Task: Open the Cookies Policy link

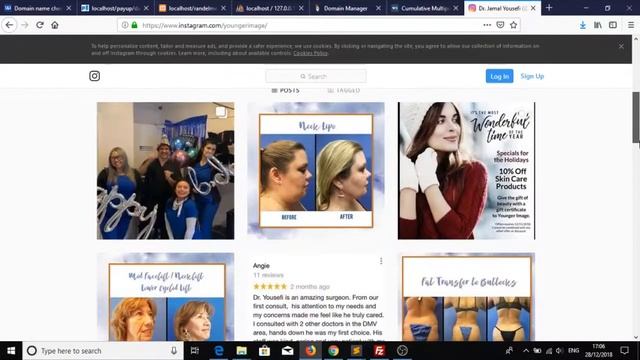Action: (310, 53)
